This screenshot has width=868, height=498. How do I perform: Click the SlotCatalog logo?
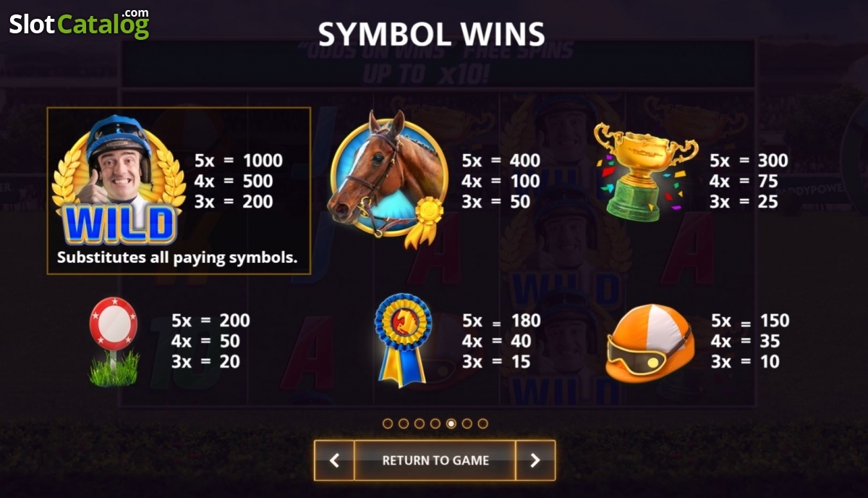[x=79, y=23]
